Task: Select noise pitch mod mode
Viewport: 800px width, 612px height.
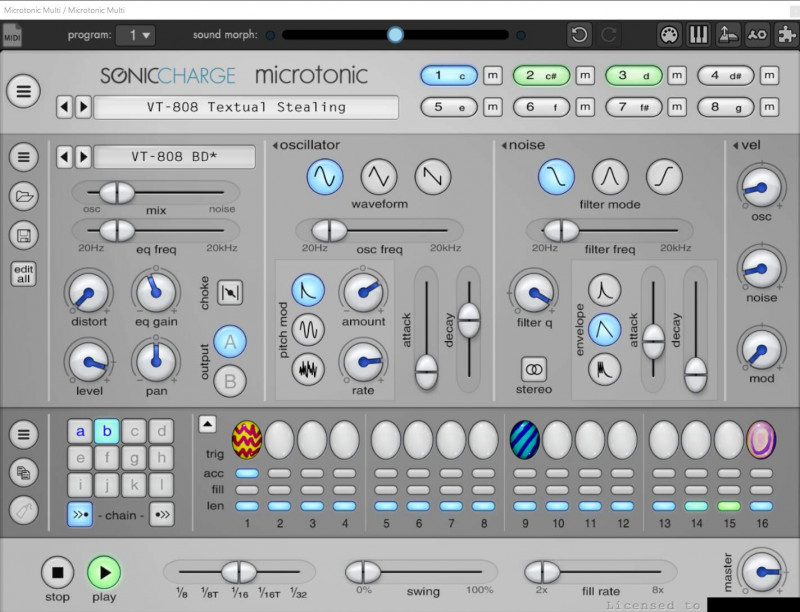Action: (x=308, y=369)
